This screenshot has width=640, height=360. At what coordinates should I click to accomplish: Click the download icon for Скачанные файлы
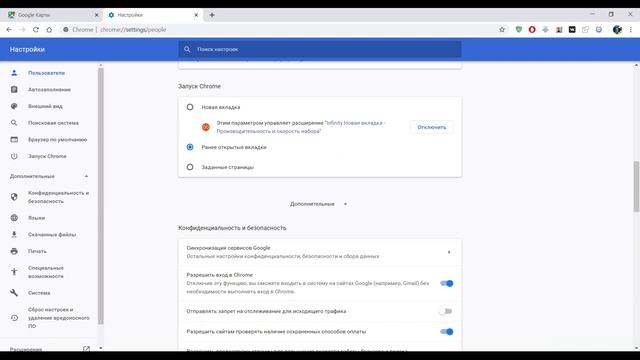pos(14,234)
